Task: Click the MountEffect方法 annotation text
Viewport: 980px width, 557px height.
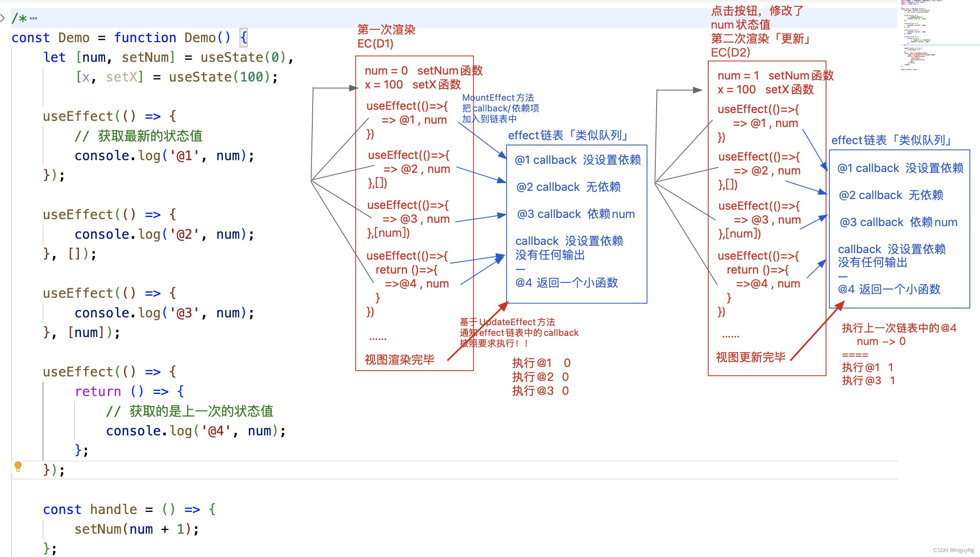Action: pos(499,97)
